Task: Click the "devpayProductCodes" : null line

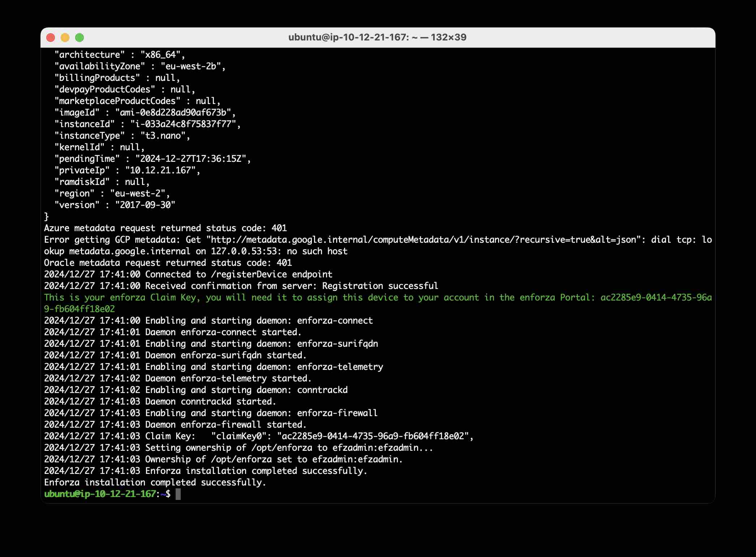Action: pos(125,89)
